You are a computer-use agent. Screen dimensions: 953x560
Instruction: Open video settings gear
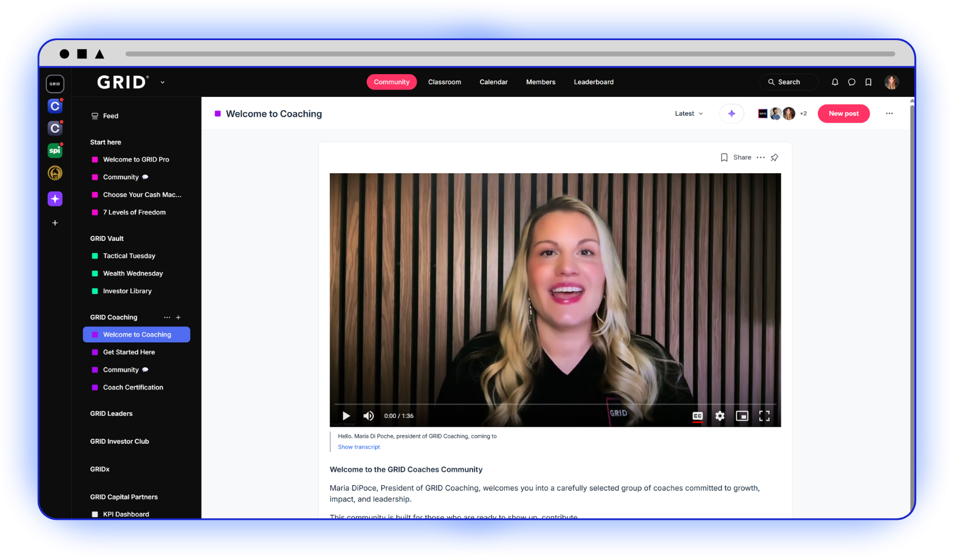click(x=720, y=416)
